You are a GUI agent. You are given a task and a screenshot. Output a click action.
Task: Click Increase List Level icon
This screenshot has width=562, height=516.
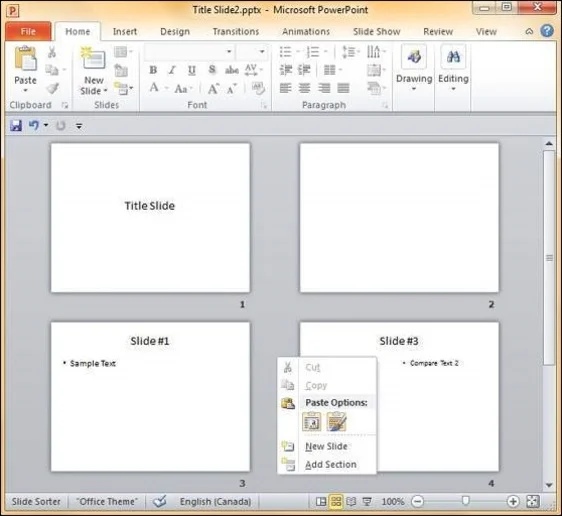pos(304,70)
